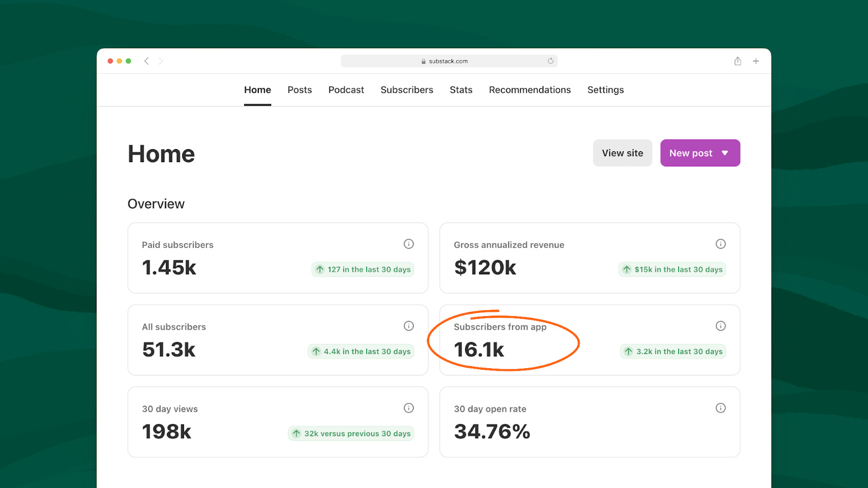868x488 pixels.
Task: Click the info icon on All subscribers card
Action: [x=409, y=326]
